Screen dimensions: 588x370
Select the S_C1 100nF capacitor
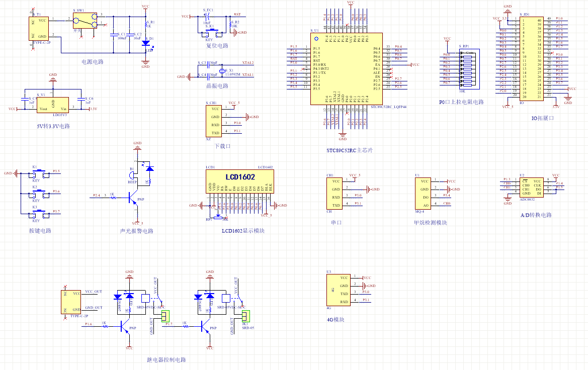tap(113, 35)
